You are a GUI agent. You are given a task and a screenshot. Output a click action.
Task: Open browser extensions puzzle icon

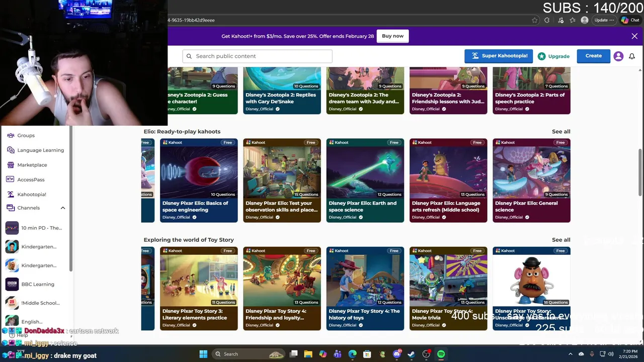[547, 20]
